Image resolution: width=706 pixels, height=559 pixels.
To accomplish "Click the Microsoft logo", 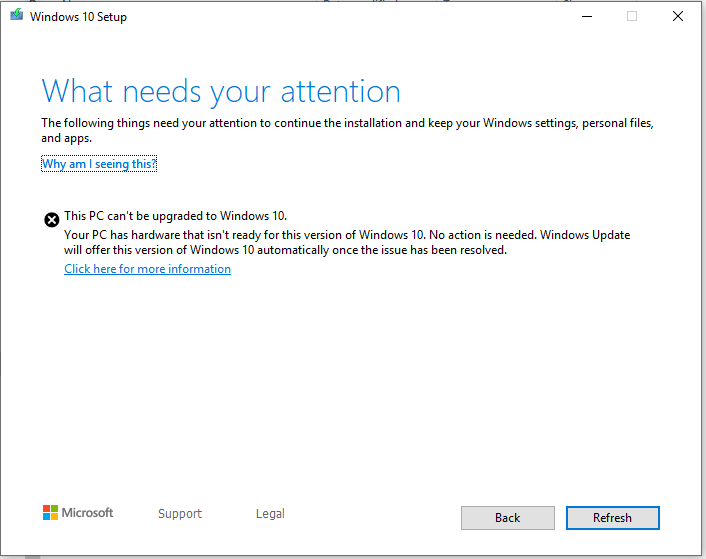I will (78, 513).
